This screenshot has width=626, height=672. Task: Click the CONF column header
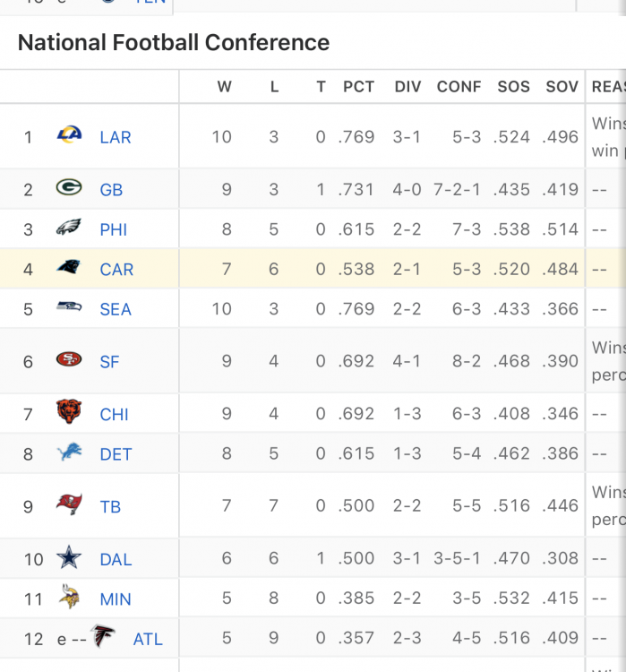point(459,87)
